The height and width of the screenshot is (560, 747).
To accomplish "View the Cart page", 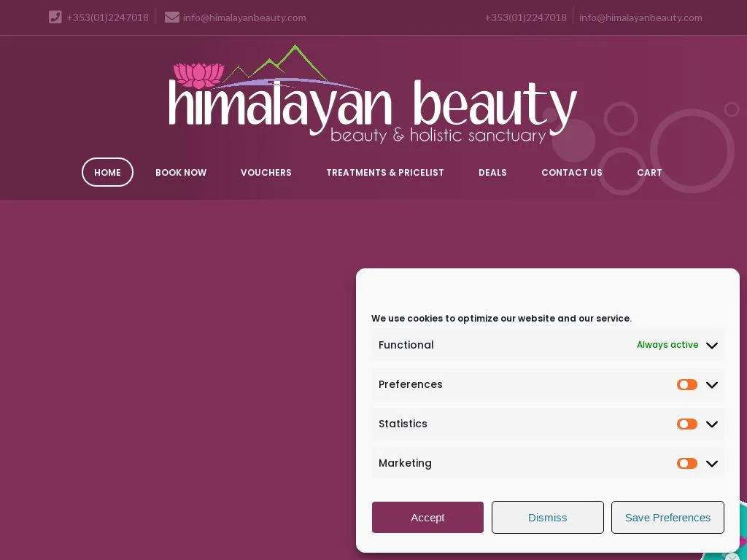I will coord(649,172).
